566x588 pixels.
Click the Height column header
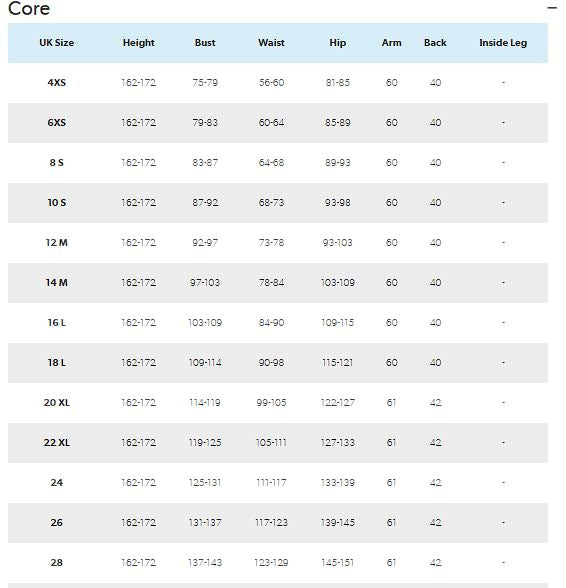[138, 43]
